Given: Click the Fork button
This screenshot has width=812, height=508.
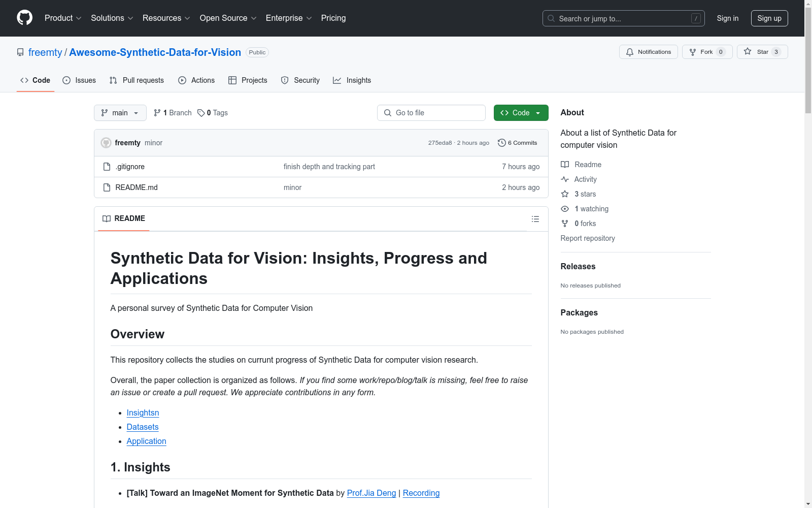Looking at the screenshot, I should click(707, 52).
